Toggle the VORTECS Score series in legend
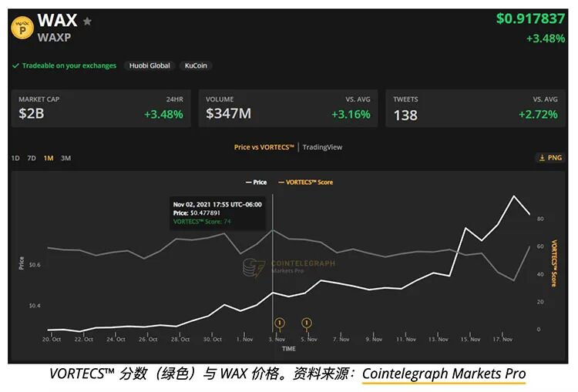578x392 pixels. coord(306,182)
